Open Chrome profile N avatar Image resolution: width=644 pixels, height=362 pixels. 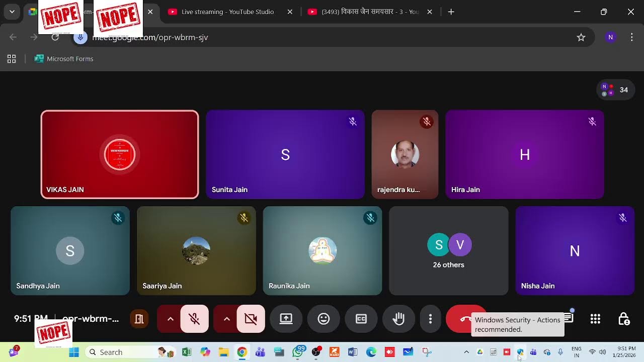(610, 37)
